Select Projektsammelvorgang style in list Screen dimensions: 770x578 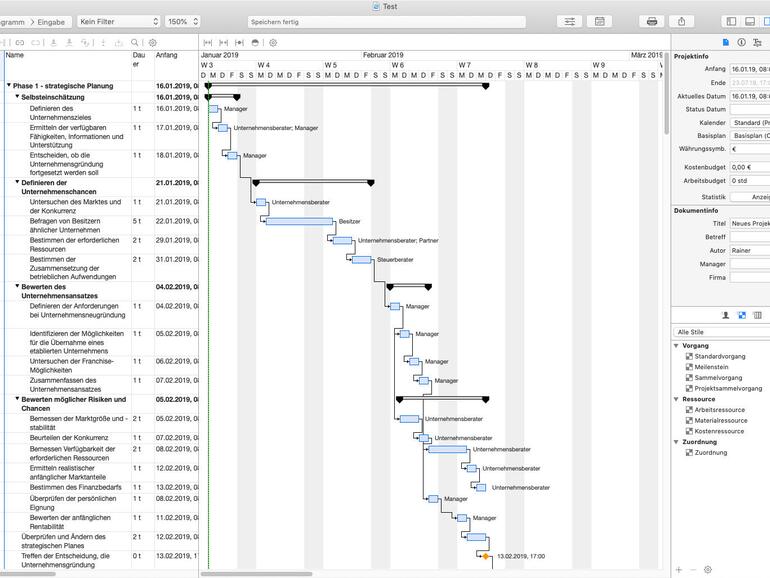tap(728, 388)
